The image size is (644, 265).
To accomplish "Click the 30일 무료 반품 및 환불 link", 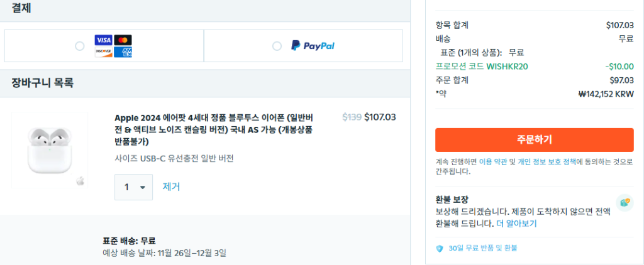I will tap(482, 249).
